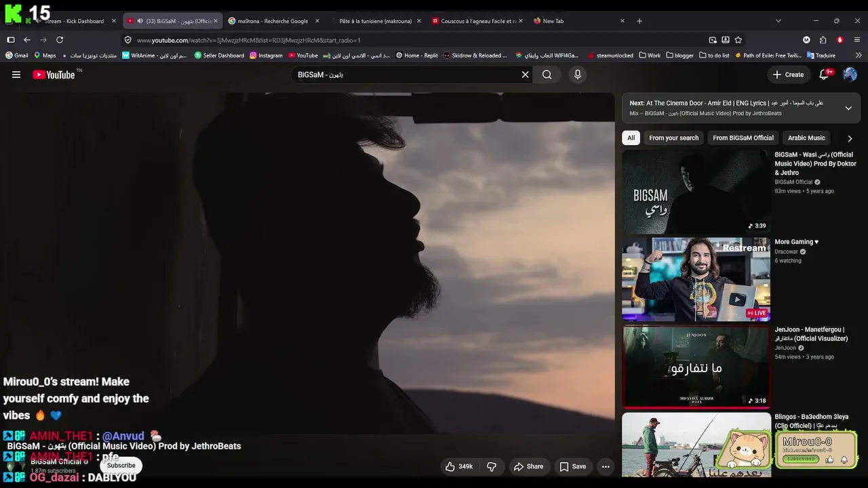Open a new browser tab
Viewport: 868px width, 488px height.
[x=639, y=21]
